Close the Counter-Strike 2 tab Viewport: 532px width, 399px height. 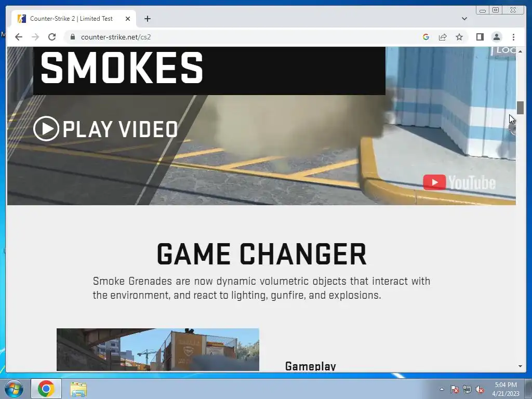pyautogui.click(x=128, y=19)
